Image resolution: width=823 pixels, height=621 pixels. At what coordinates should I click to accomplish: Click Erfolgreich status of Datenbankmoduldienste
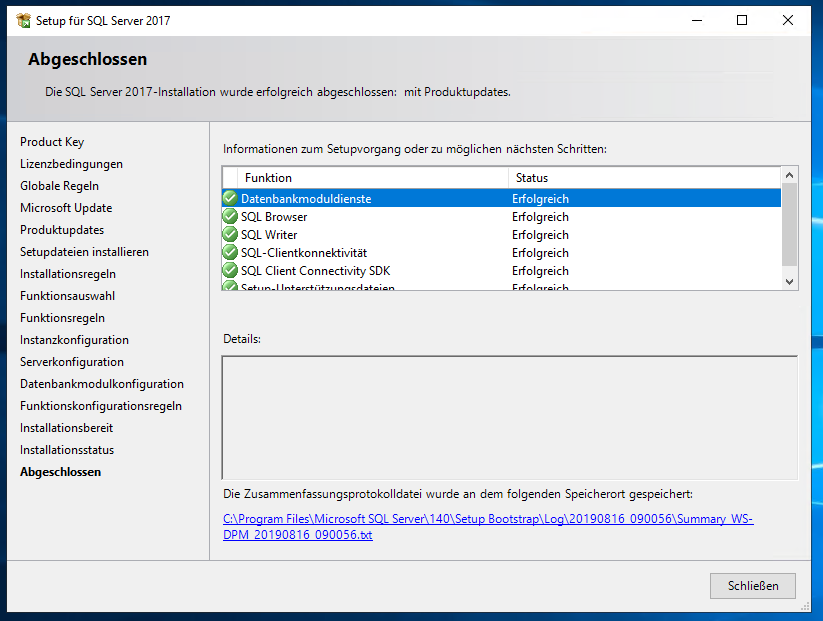[540, 199]
